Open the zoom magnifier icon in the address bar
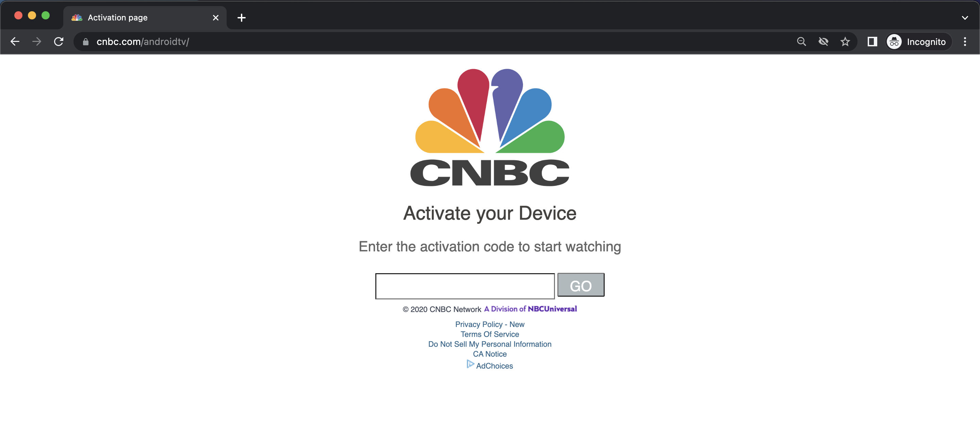 (x=801, y=42)
